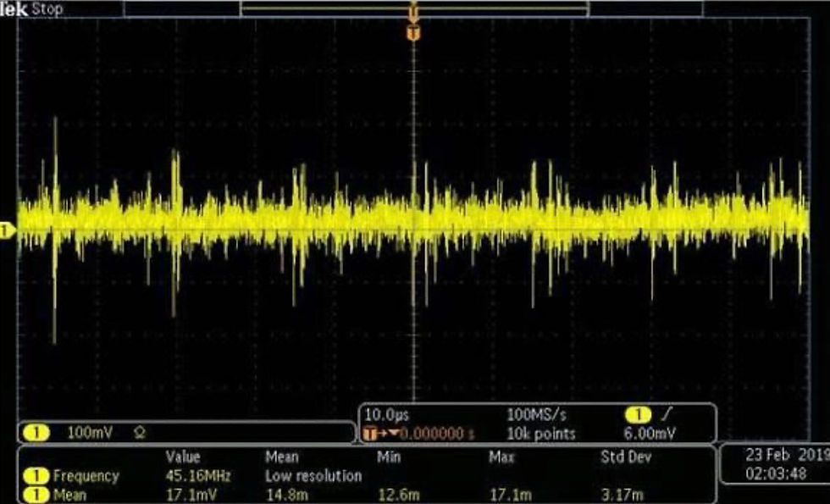Viewport: 830px width, 504px height.
Task: Click the 02:03:48 time display
Action: [x=776, y=473]
